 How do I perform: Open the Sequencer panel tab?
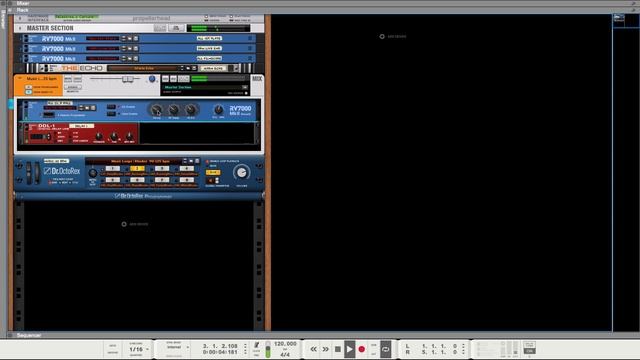coord(29,335)
